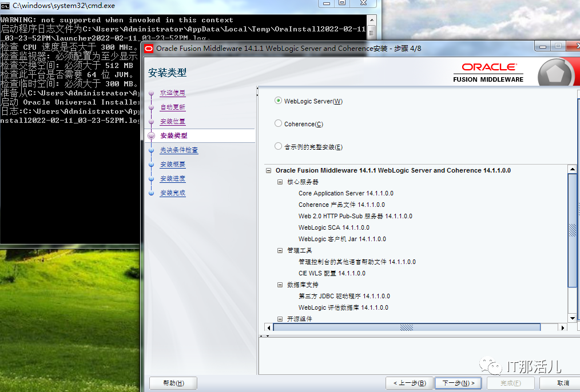This screenshot has width=580, height=392.
Task: Click tree panel scroll-down arrow
Action: tap(572, 318)
